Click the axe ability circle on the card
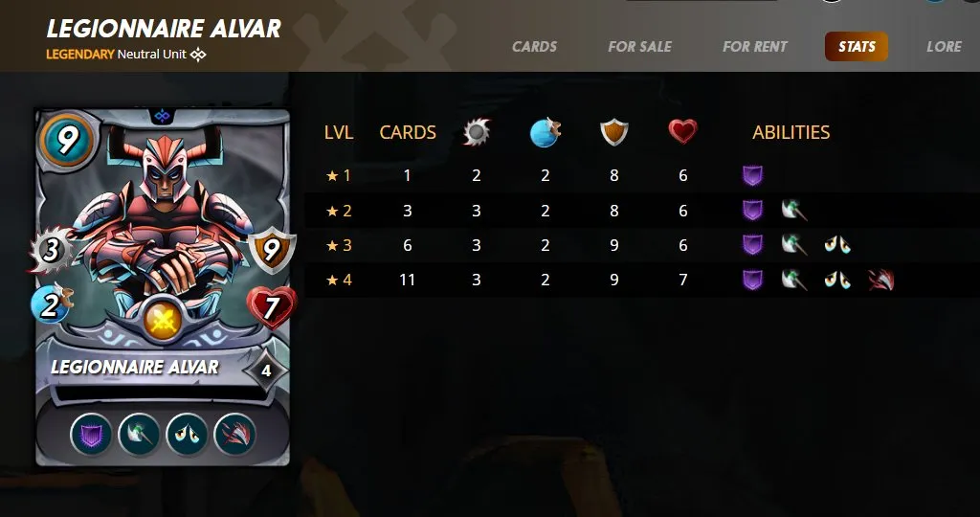Screen dimensions: 980x517 [x=140, y=434]
